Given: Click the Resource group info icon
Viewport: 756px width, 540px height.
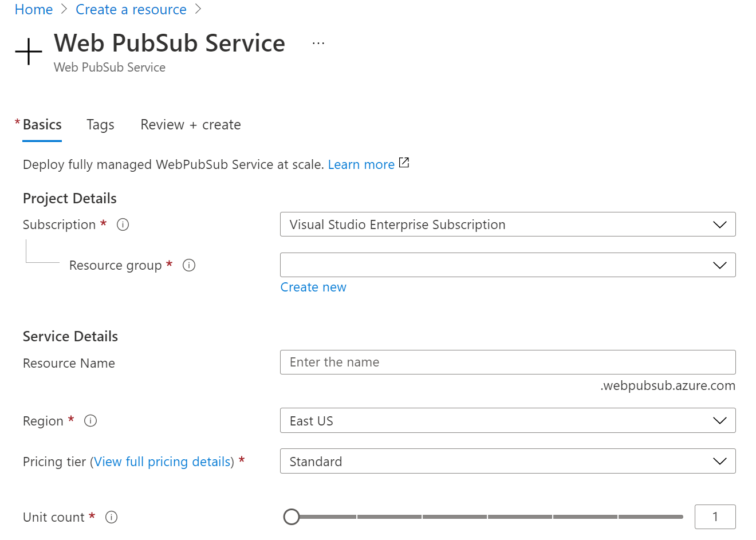Looking at the screenshot, I should [188, 265].
